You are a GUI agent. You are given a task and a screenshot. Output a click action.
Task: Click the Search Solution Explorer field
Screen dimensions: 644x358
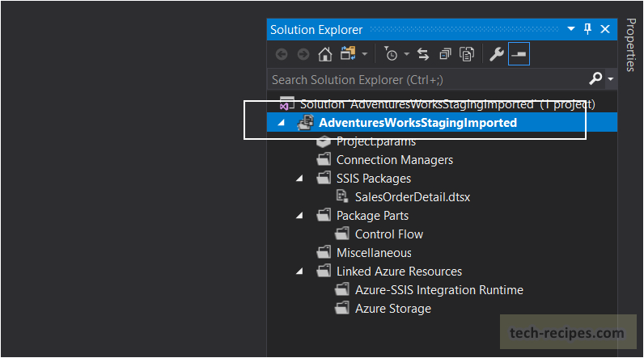[427, 79]
